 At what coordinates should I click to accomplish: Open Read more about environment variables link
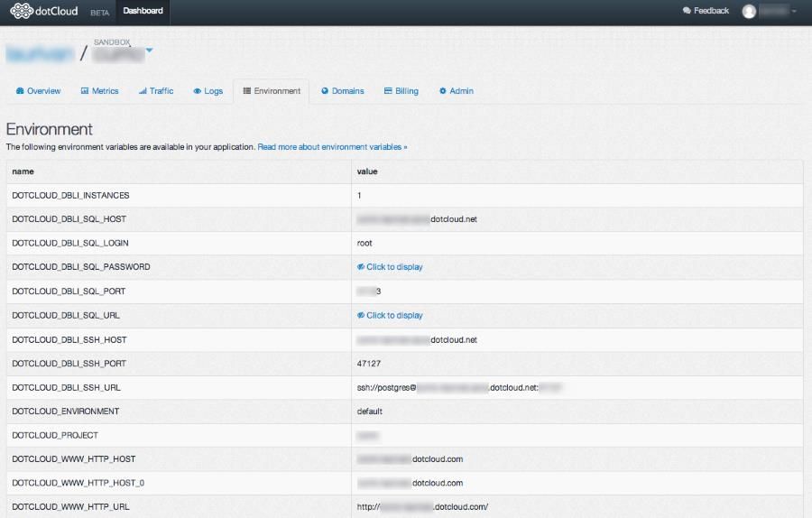pyautogui.click(x=332, y=147)
